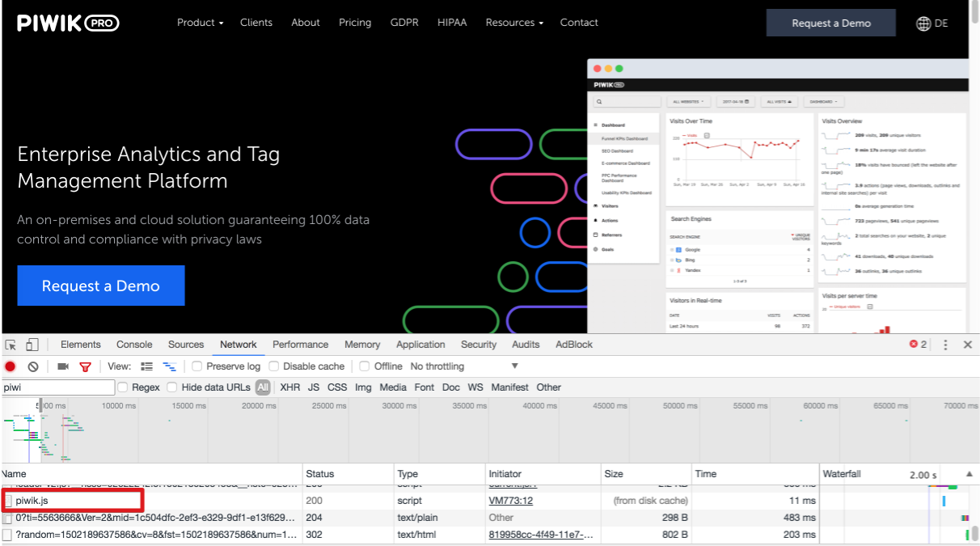Screen dimensions: 980x546
Task: Open the Application tab
Action: tap(420, 345)
